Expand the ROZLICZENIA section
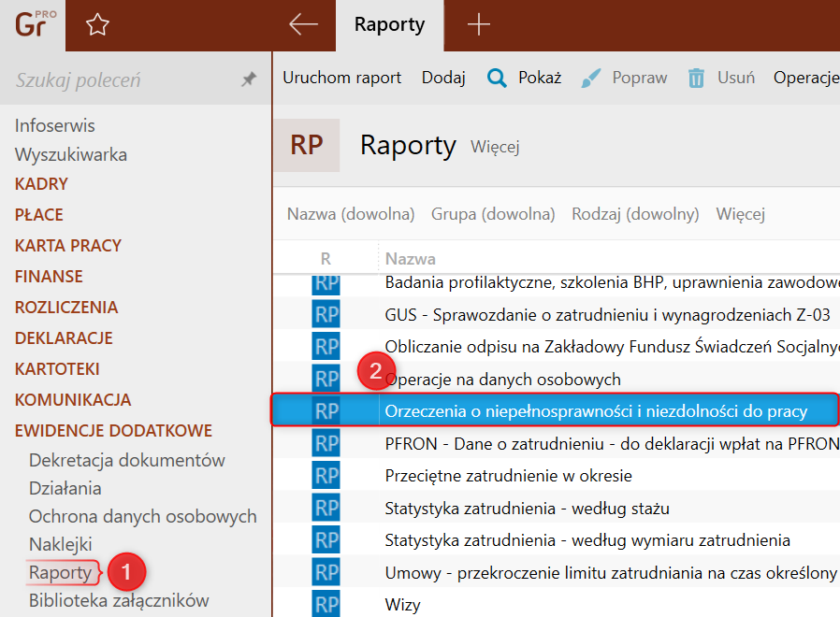This screenshot has height=617, width=840. point(66,307)
